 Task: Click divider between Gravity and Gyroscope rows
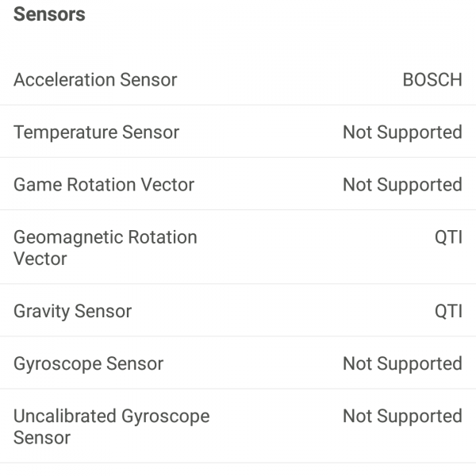(238, 336)
